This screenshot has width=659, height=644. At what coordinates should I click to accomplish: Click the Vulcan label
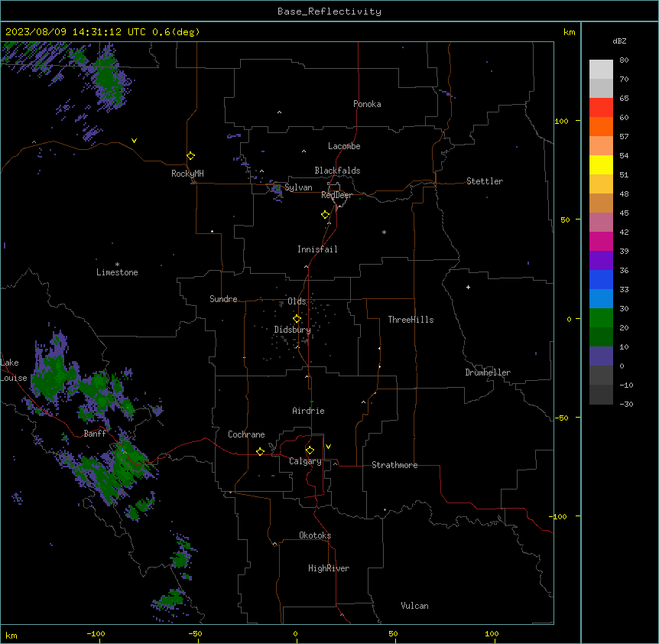click(415, 606)
